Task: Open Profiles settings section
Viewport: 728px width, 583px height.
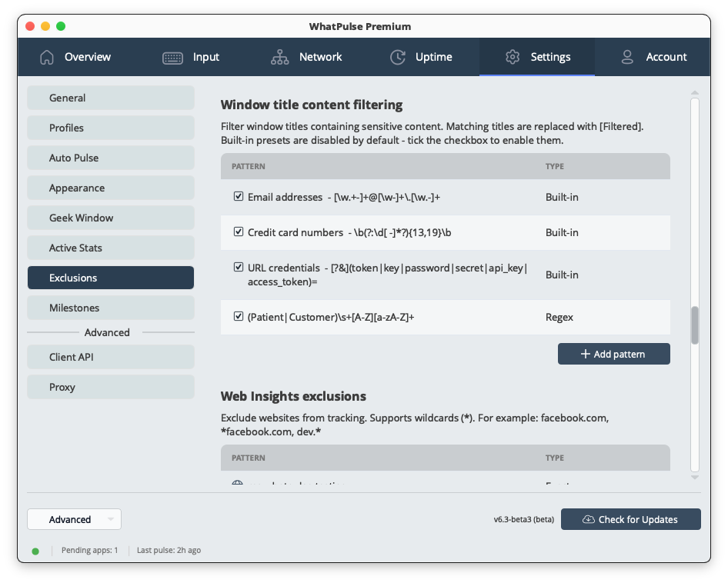Action: (x=111, y=128)
